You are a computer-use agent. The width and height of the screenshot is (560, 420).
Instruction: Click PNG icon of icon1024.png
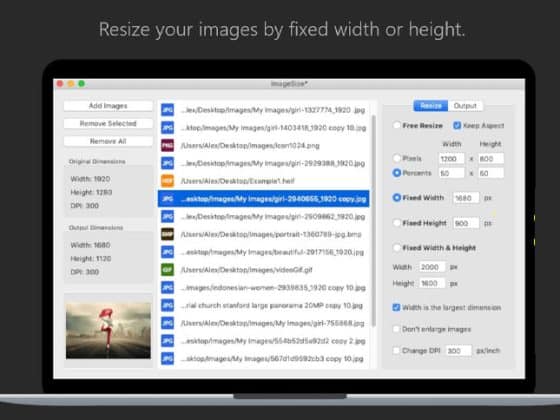[168, 145]
